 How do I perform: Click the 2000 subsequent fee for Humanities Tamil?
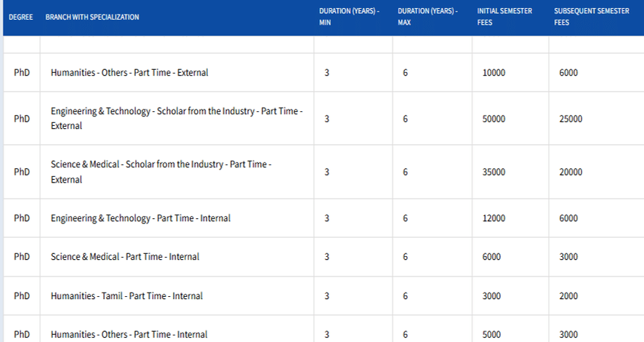(568, 296)
